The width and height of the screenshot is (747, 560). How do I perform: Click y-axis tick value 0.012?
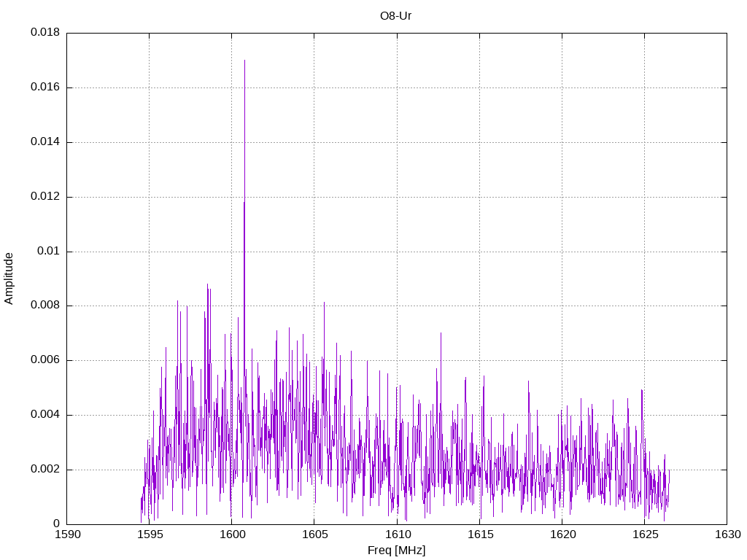(45, 197)
